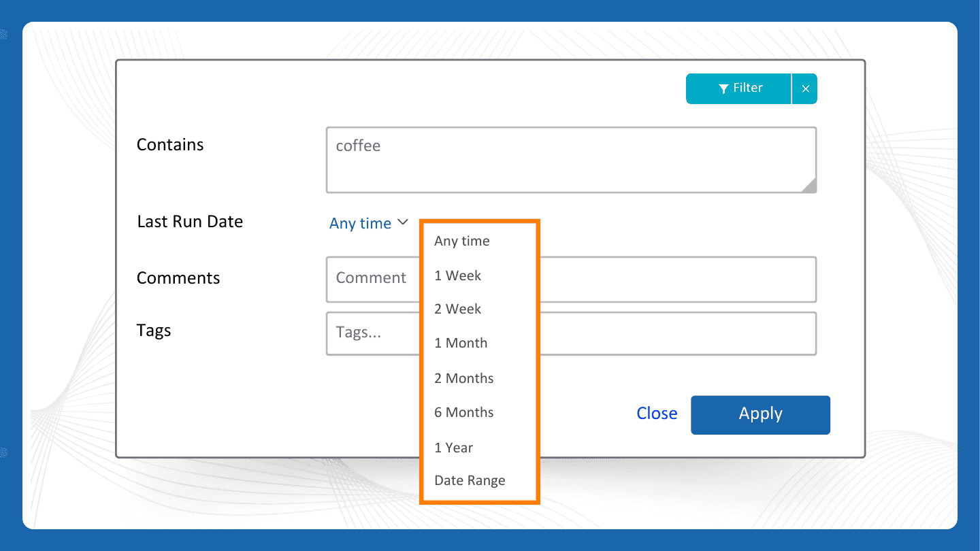Click into the Comment input field
This screenshot has width=980, height=551.
[571, 279]
